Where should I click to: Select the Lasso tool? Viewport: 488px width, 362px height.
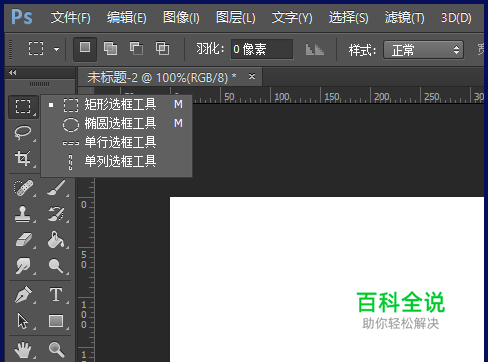tap(23, 133)
